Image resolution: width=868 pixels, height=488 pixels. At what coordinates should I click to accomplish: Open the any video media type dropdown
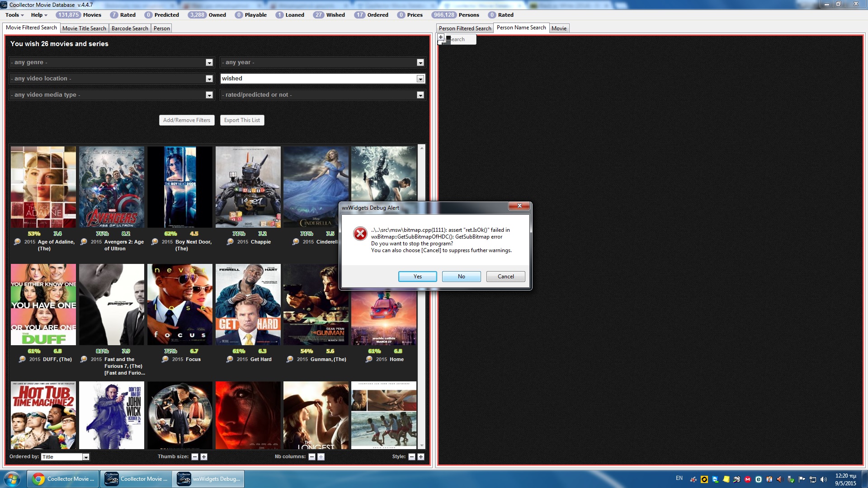[x=111, y=95]
